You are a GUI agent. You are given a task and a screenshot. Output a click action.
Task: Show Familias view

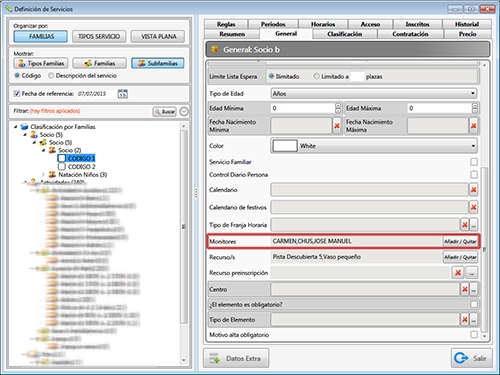100,63
